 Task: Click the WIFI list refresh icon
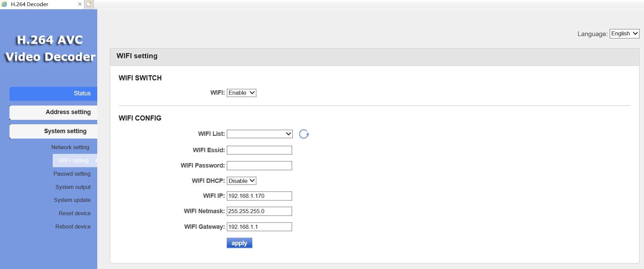tap(304, 134)
